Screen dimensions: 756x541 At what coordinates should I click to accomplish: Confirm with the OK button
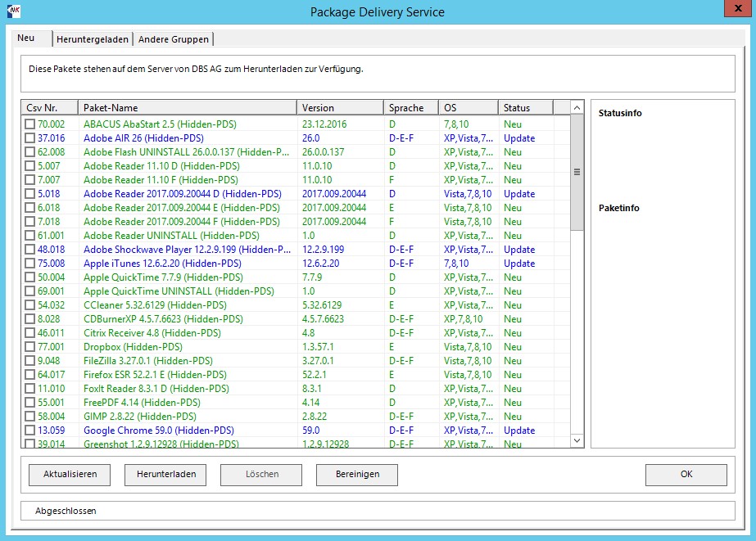[x=686, y=475]
